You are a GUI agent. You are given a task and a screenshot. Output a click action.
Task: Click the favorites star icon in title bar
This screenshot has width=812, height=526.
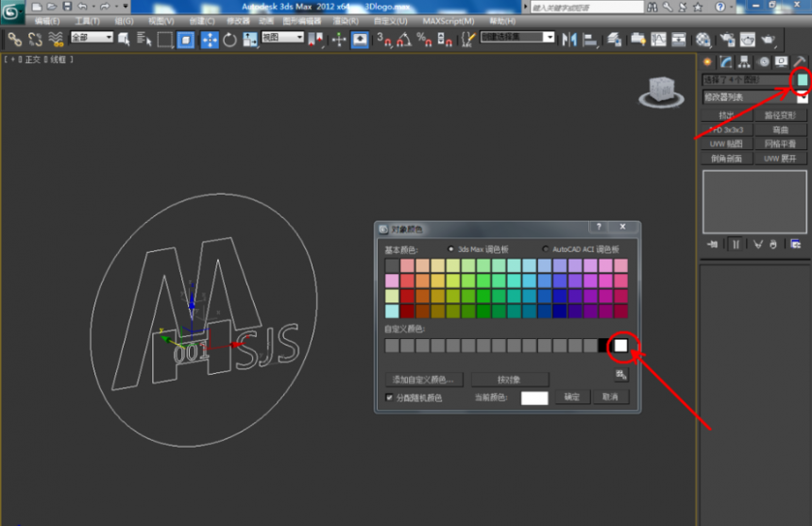pyautogui.click(x=698, y=7)
